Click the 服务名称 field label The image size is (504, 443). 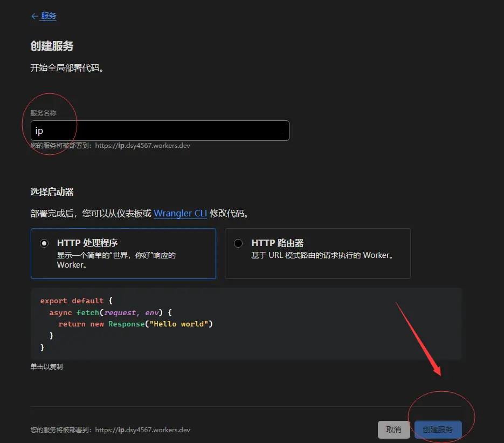(44, 113)
